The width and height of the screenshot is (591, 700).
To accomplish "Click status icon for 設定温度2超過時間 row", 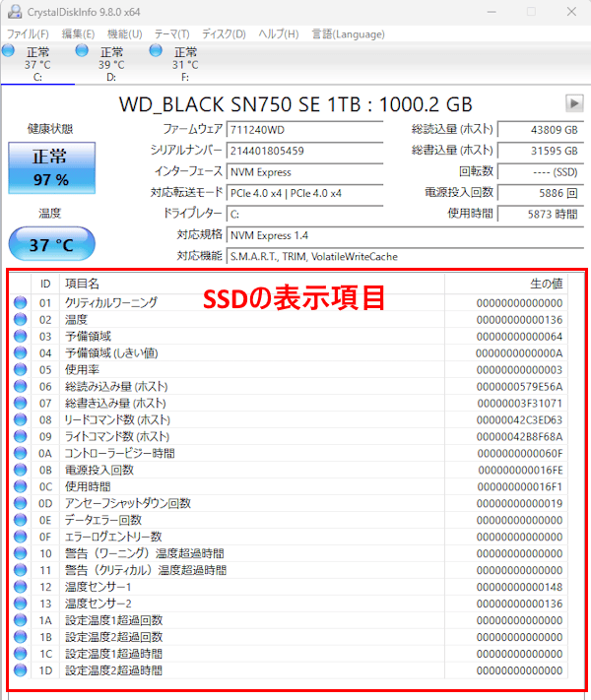I will [20, 670].
